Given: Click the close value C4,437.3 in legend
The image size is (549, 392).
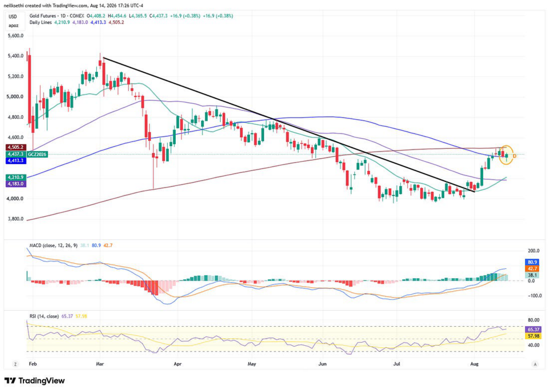Looking at the screenshot, I should click(158, 16).
